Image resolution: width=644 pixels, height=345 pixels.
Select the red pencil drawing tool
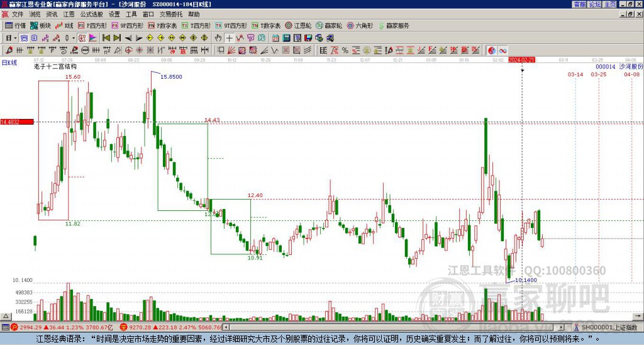[9, 50]
